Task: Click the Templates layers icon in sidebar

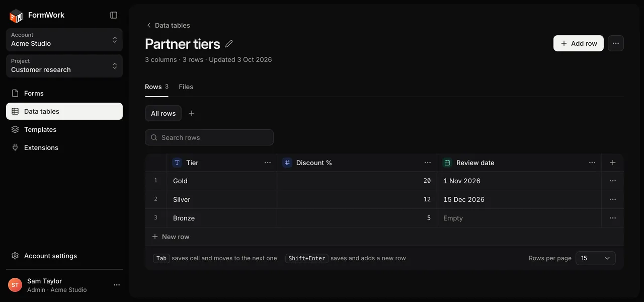Action: click(15, 129)
